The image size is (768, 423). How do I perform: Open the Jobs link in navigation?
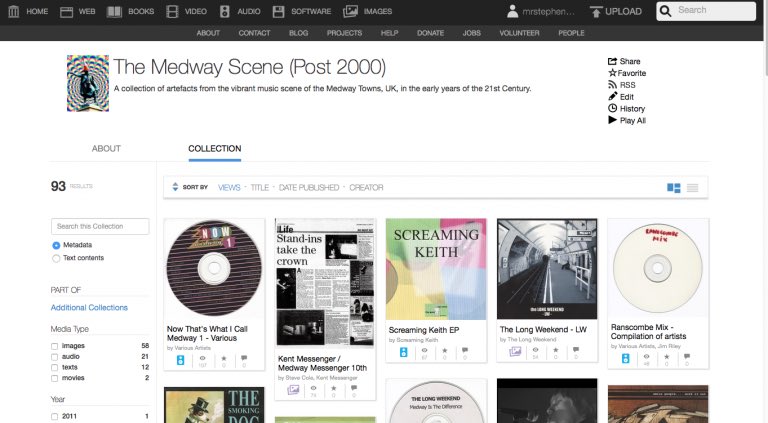pyautogui.click(x=471, y=33)
